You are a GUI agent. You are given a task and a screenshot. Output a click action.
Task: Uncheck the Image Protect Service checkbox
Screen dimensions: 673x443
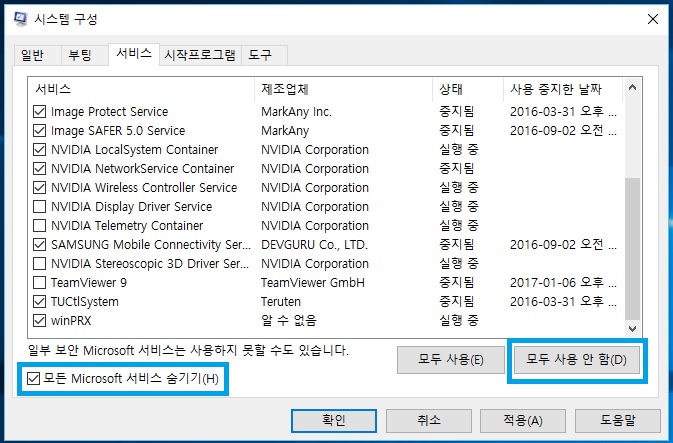pyautogui.click(x=39, y=112)
